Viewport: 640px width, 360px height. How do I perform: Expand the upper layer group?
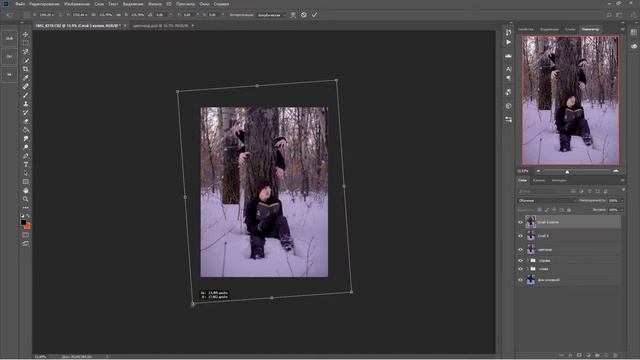527,260
